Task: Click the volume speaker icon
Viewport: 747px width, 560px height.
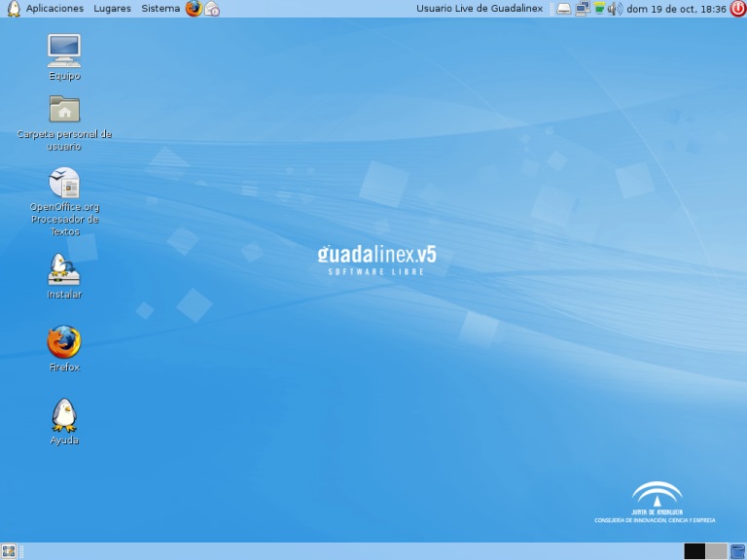Action: (615, 9)
